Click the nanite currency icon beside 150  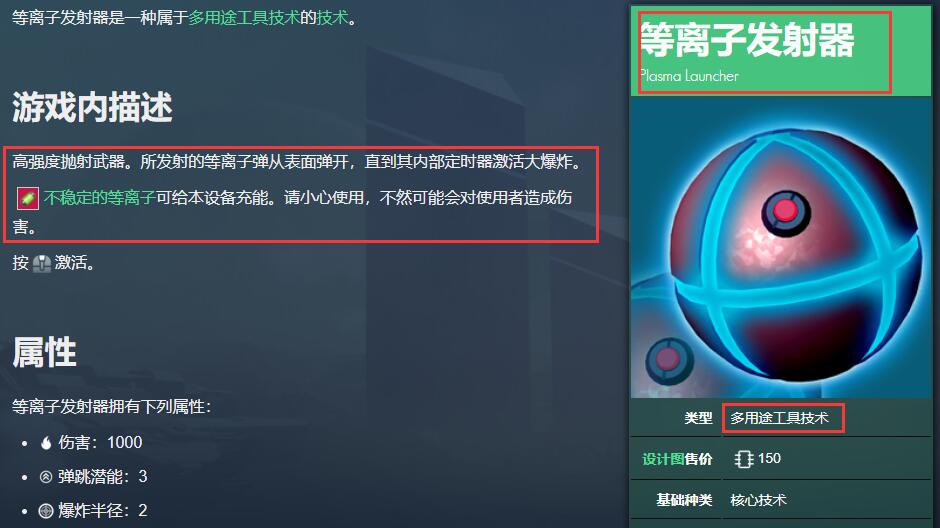[743, 459]
